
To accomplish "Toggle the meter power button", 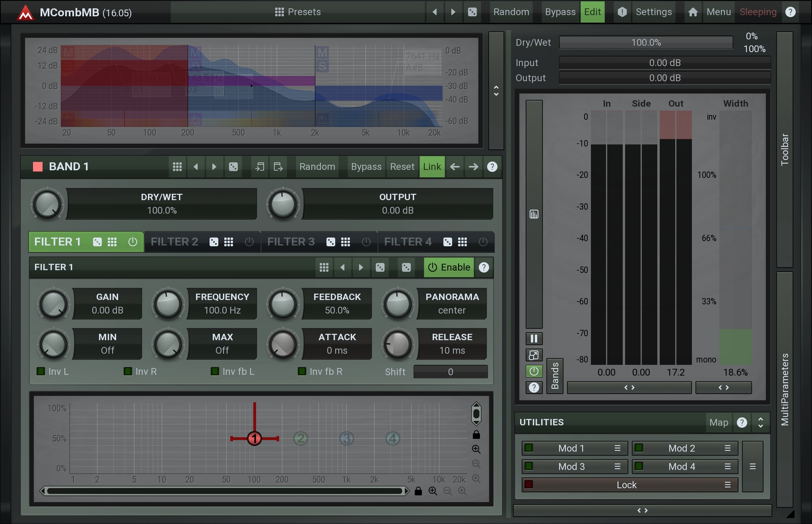I will (x=534, y=371).
